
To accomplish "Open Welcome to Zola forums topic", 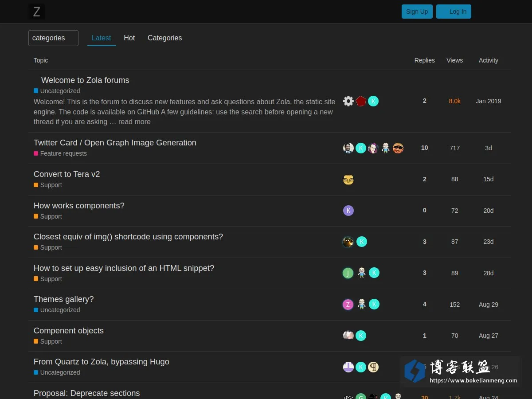I will (x=85, y=80).
